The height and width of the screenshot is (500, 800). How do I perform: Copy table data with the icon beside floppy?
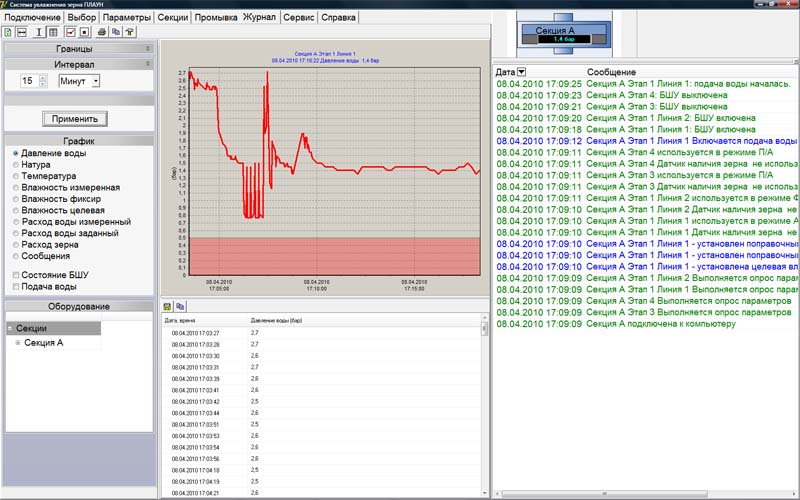(x=180, y=306)
